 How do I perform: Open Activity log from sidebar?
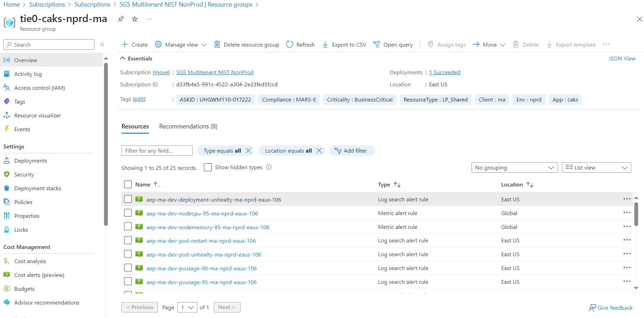coord(28,74)
